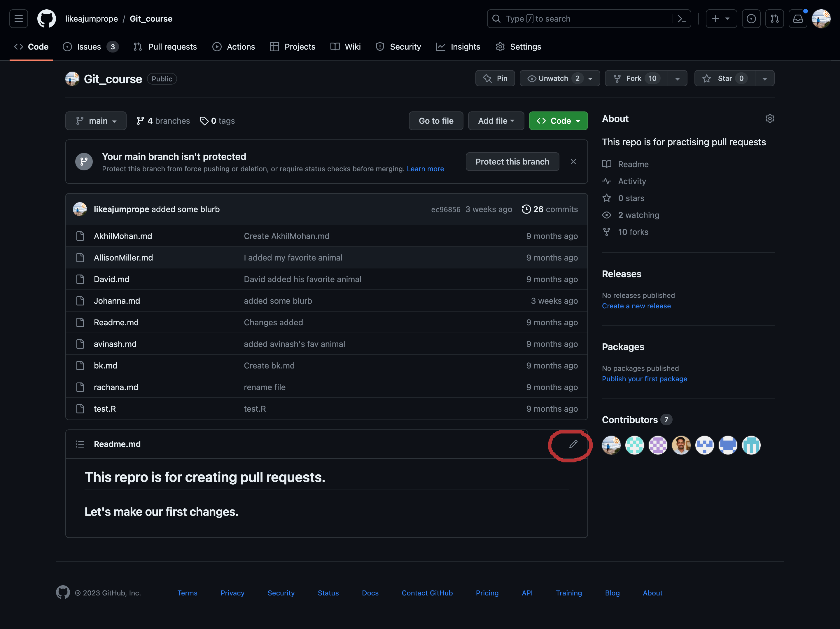Open first contributor avatar

[x=611, y=445]
